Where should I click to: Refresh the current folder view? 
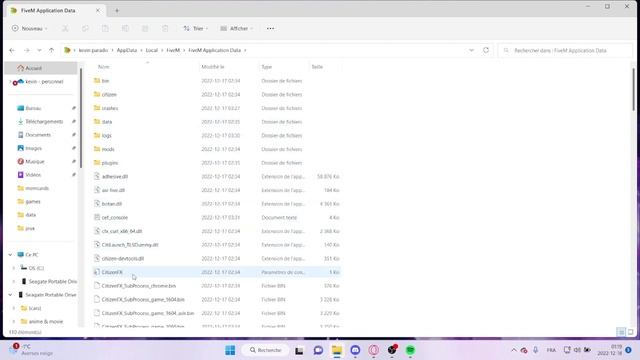[x=486, y=50]
